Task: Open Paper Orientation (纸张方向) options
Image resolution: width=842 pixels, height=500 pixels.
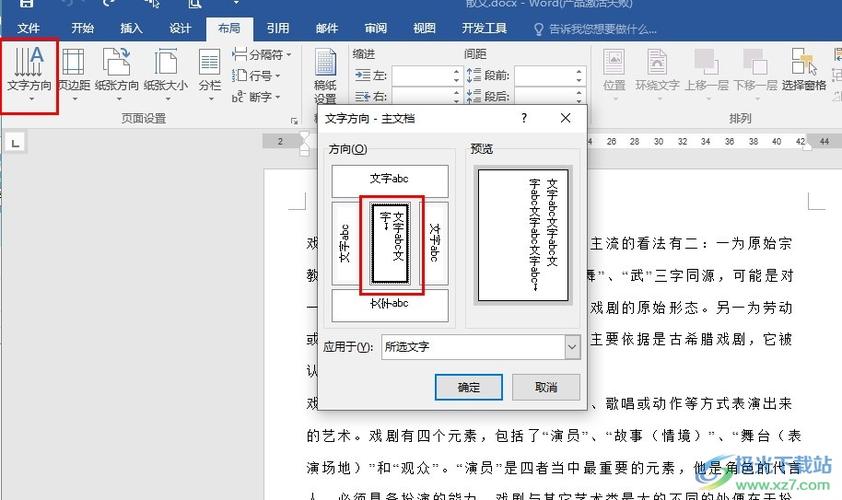Action: [x=117, y=74]
